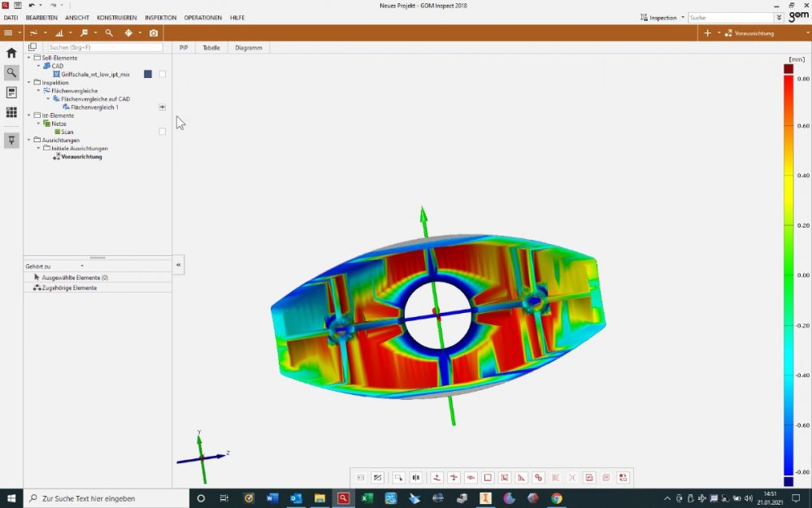
Task: Open the KONSTRUIEREN menu
Action: 116,17
